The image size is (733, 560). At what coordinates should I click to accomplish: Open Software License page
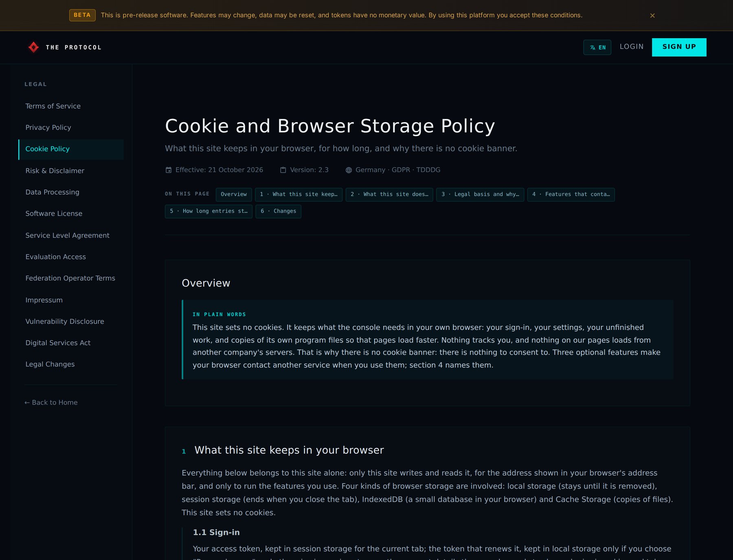pos(71,213)
